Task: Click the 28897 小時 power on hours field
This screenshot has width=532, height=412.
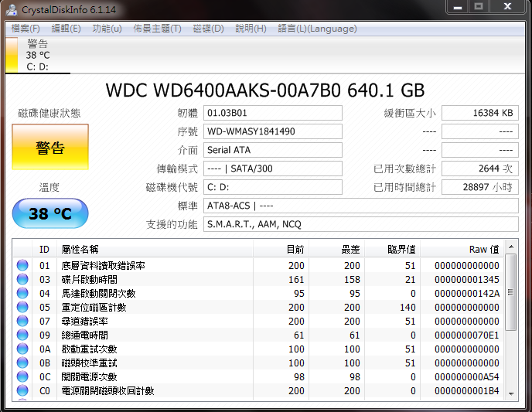Action: click(x=480, y=187)
